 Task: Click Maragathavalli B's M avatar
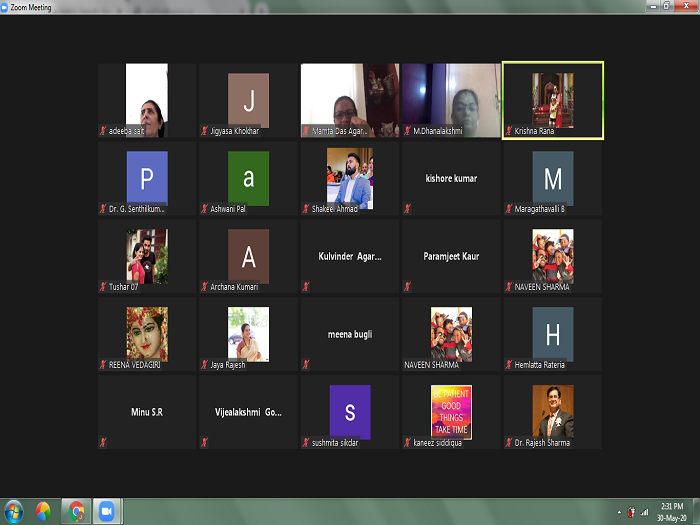point(553,178)
